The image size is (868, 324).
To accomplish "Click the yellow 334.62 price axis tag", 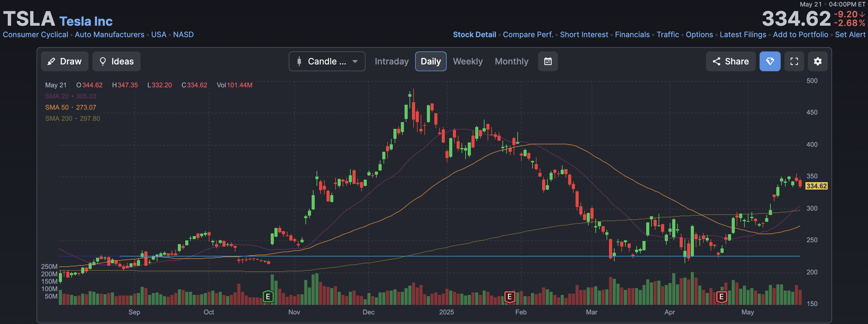I will pyautogui.click(x=816, y=186).
